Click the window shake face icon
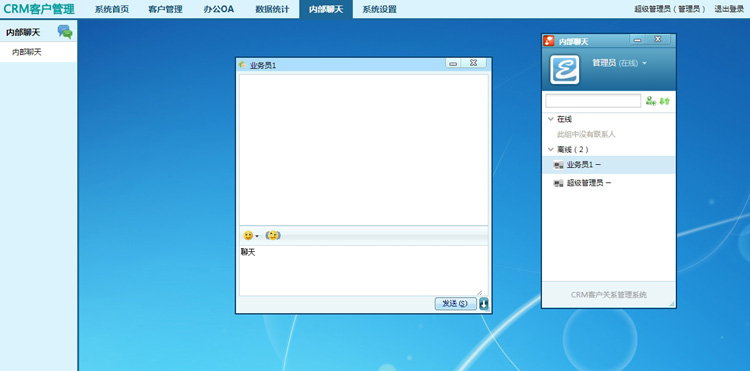Image resolution: width=750 pixels, height=371 pixels. point(273,235)
